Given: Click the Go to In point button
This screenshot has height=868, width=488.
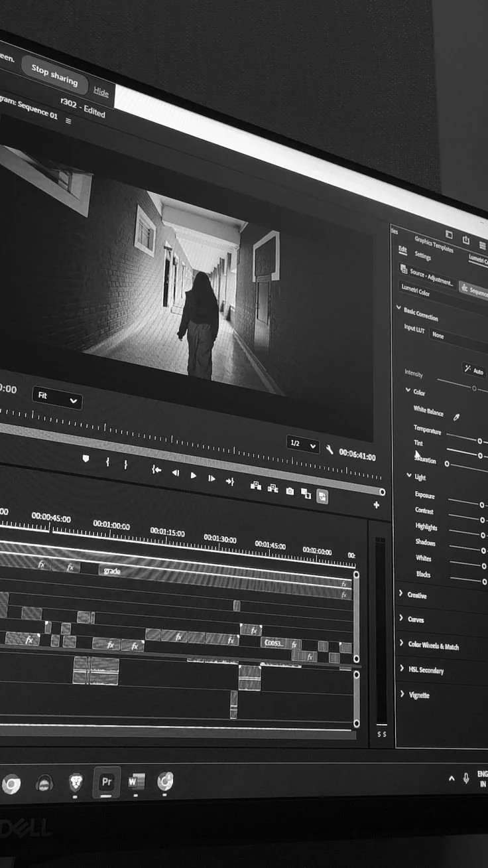Looking at the screenshot, I should point(156,469).
